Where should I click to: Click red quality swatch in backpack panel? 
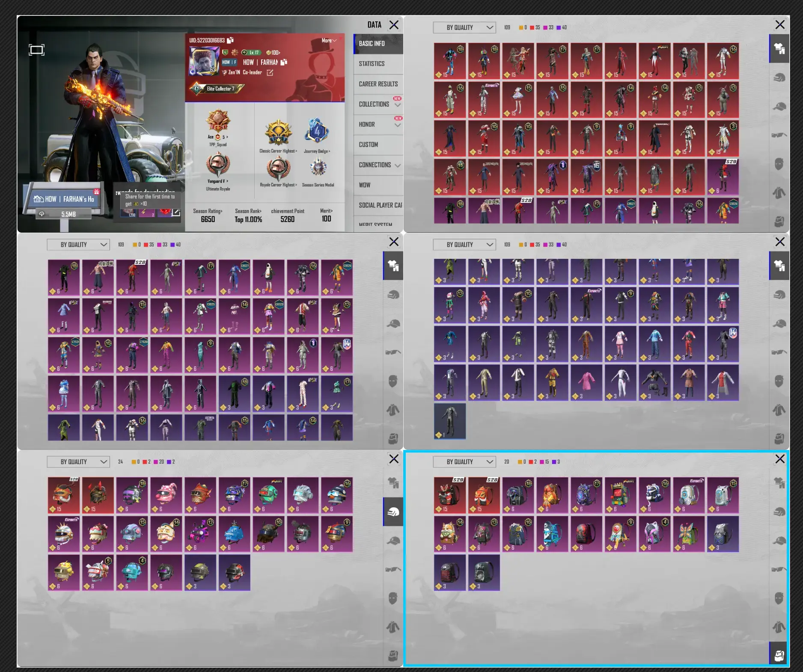coord(531,462)
